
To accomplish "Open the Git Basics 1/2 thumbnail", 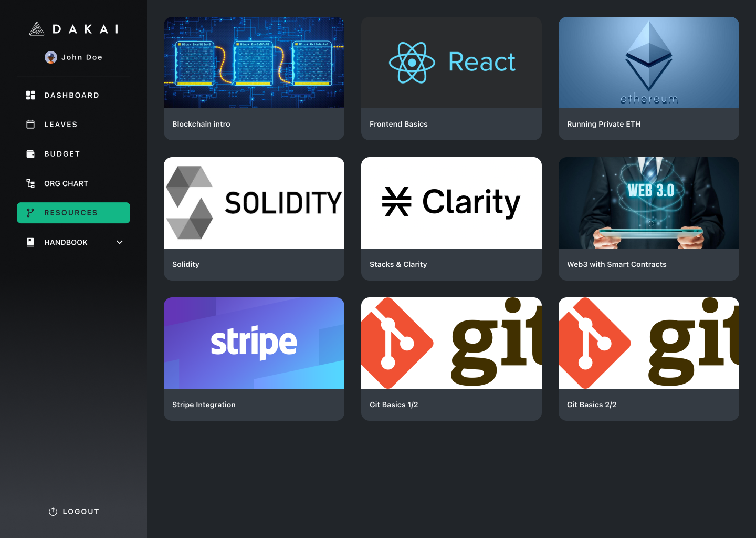I will (451, 343).
